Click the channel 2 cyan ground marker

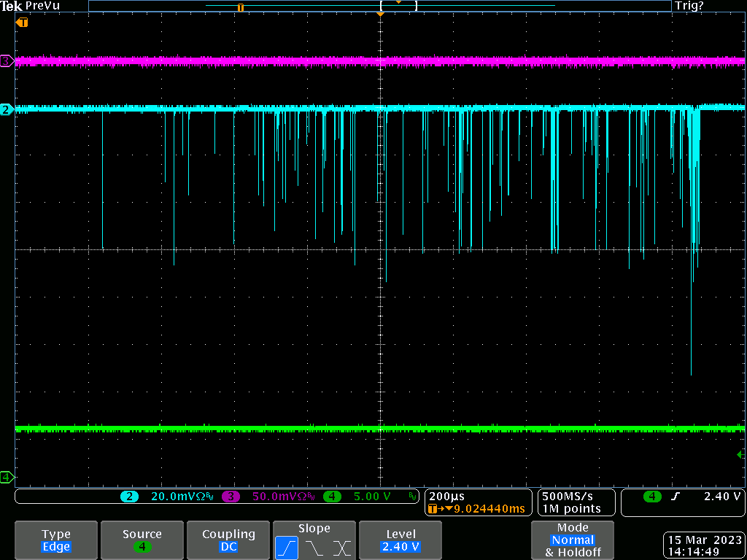[7, 109]
